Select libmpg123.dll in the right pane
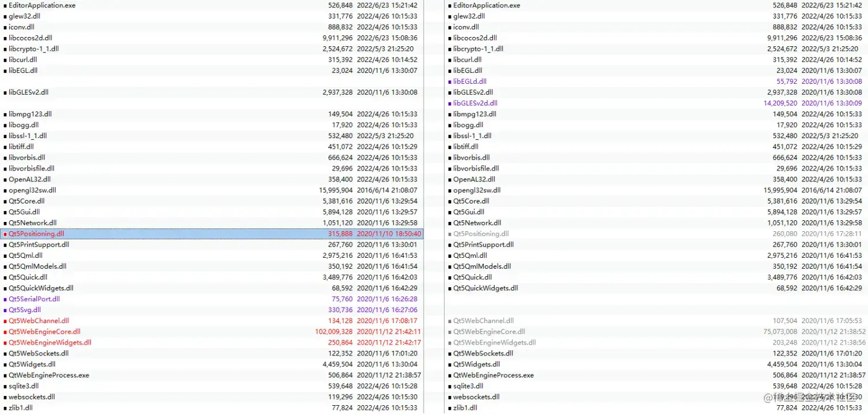This screenshot has width=868, height=415. 475,114
